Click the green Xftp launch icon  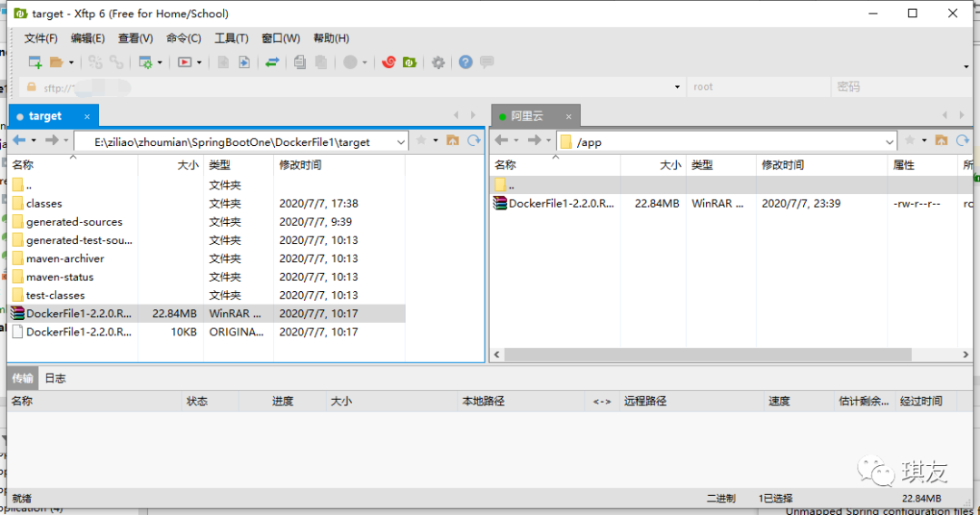click(x=410, y=62)
